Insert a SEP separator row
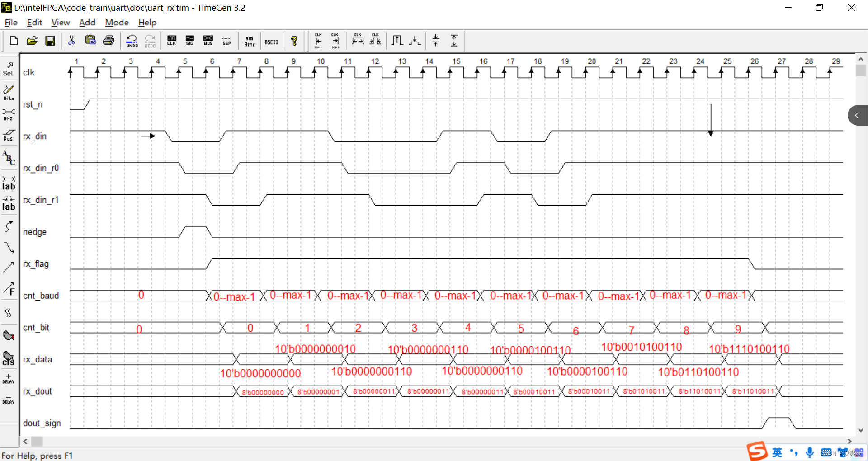This screenshot has height=461, width=868. 226,41
